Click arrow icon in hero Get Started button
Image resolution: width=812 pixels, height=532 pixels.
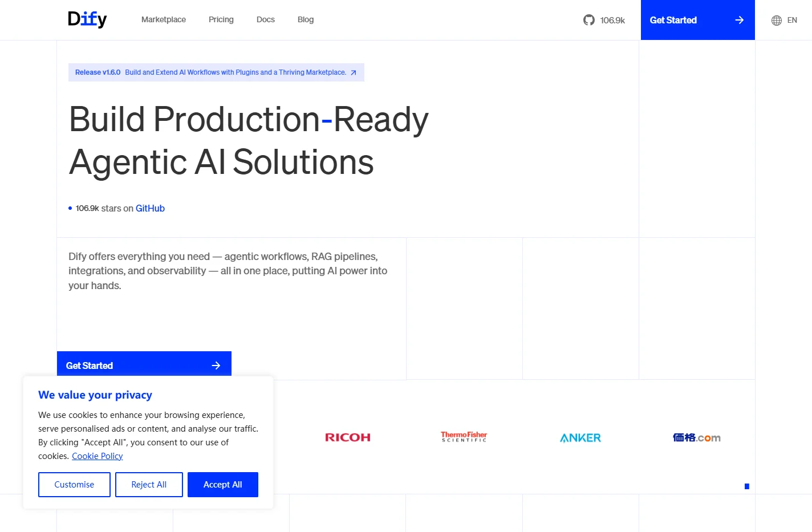216,366
